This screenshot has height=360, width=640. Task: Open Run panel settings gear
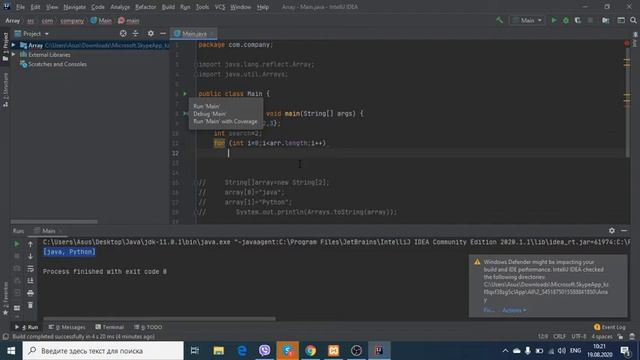tap(611, 231)
